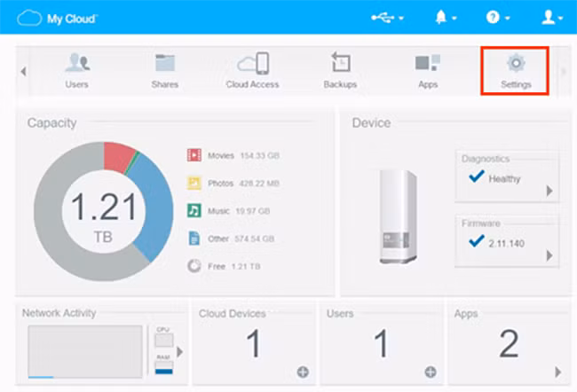Screen dimensions: 577x392
Task: Open the Settings tab
Action: 516,71
